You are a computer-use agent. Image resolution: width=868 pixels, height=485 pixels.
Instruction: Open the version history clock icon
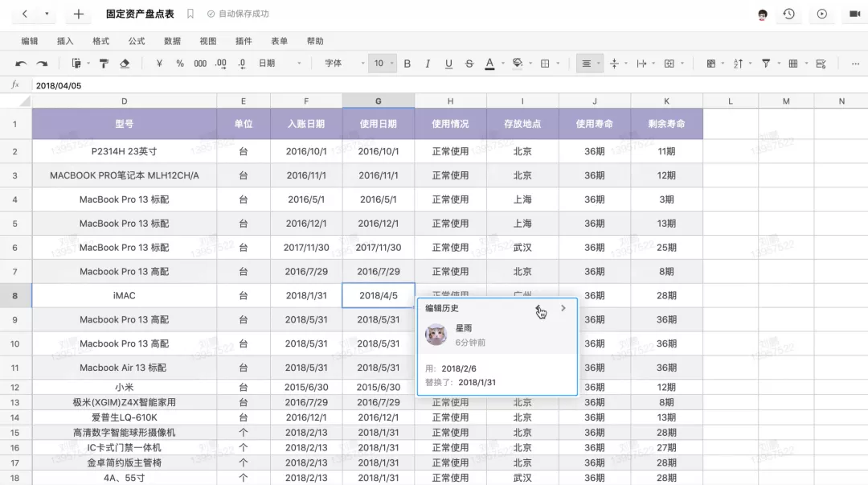click(x=788, y=14)
